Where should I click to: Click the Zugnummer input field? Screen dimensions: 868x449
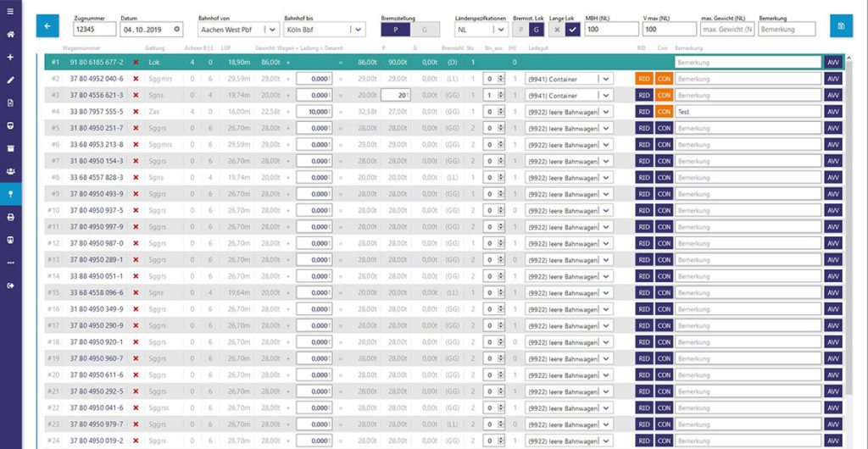pos(94,29)
